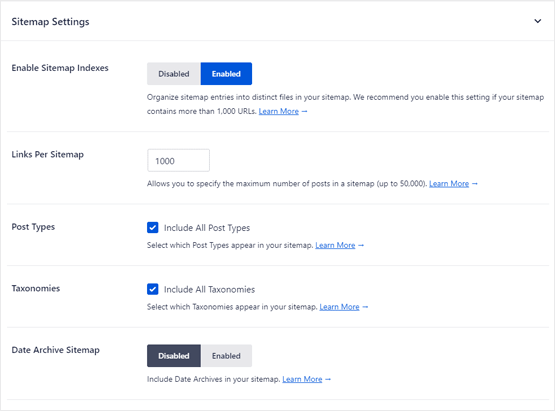Uncheck Include All Post Types checkbox

coord(153,227)
